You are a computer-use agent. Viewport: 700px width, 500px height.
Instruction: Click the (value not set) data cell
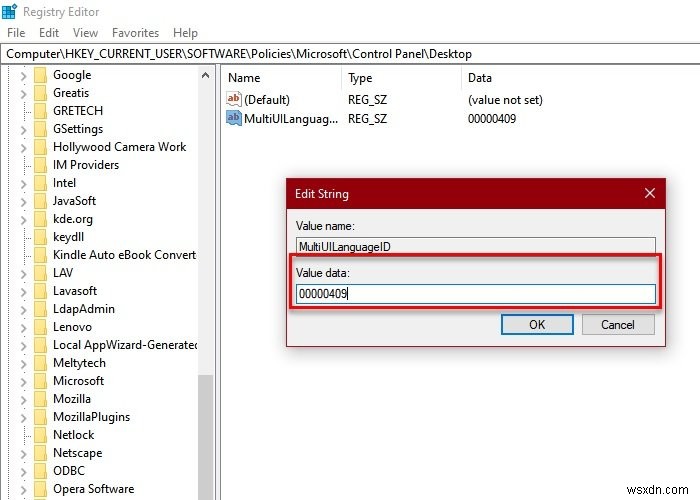pos(505,100)
